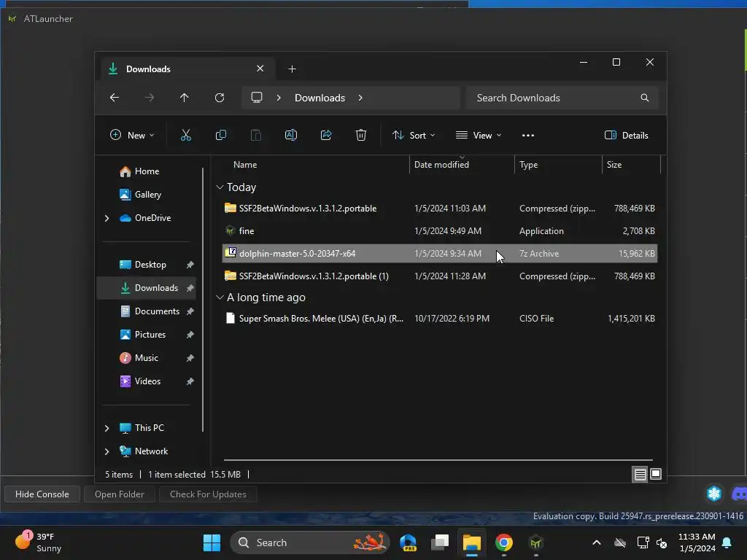Select SSF2BetaWindows.v.1.3.1.2.portable (1) file
Image resolution: width=747 pixels, height=560 pixels.
click(x=440, y=276)
